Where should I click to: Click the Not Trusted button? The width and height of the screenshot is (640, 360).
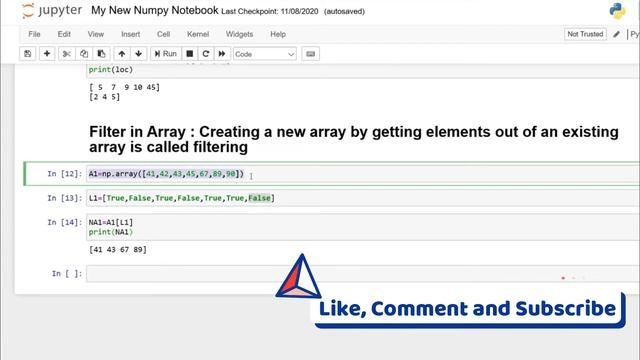(x=585, y=34)
